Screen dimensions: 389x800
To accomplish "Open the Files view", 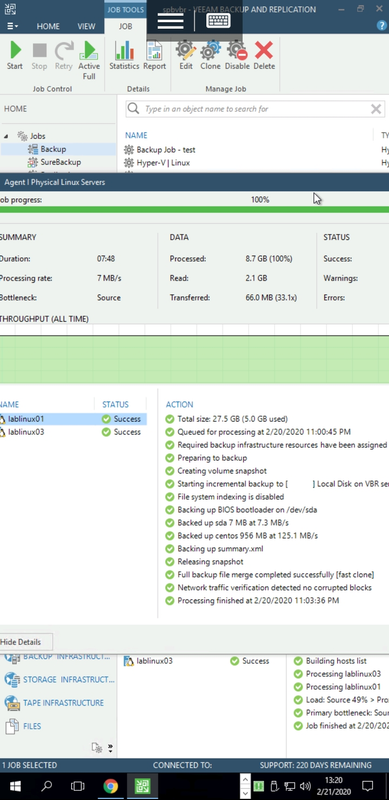I will point(23,726).
